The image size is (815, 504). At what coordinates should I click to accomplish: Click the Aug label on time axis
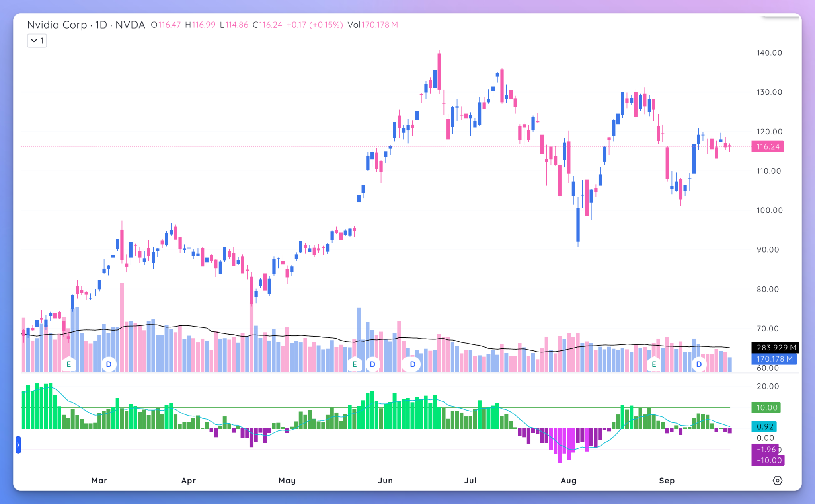[x=568, y=481]
